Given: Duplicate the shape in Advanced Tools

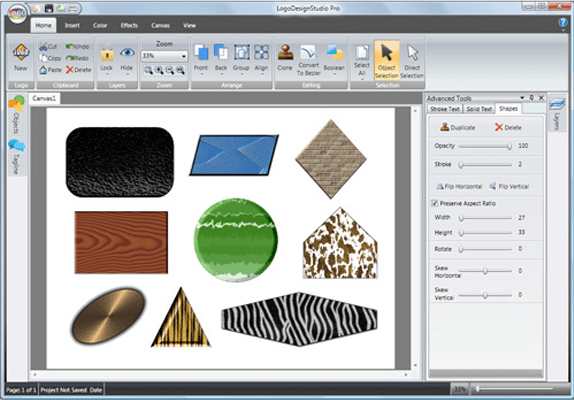Looking at the screenshot, I should click(x=458, y=127).
